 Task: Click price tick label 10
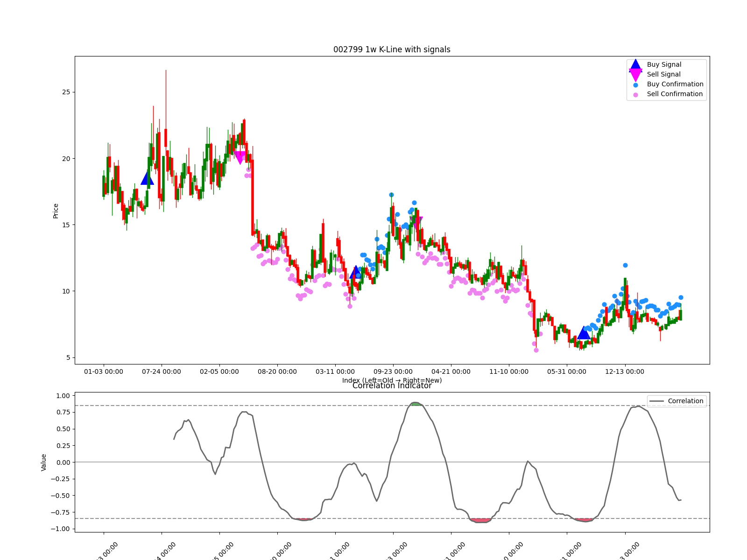[x=66, y=291]
